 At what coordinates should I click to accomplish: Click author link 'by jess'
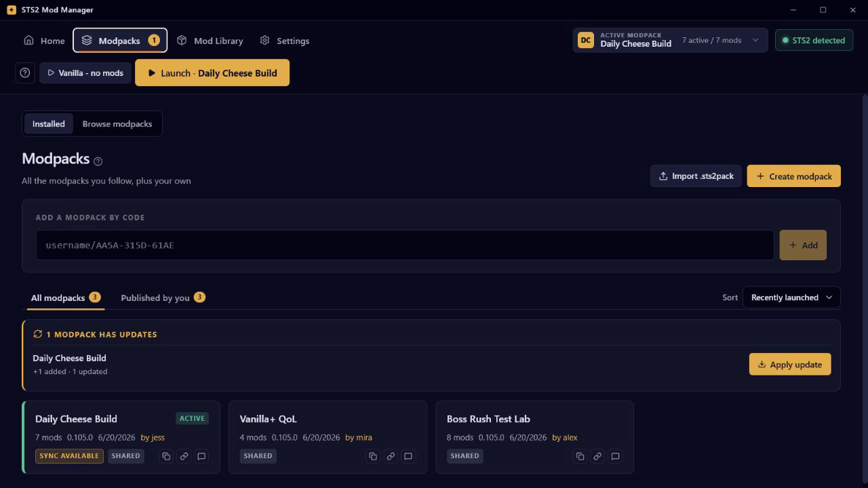[x=153, y=438]
